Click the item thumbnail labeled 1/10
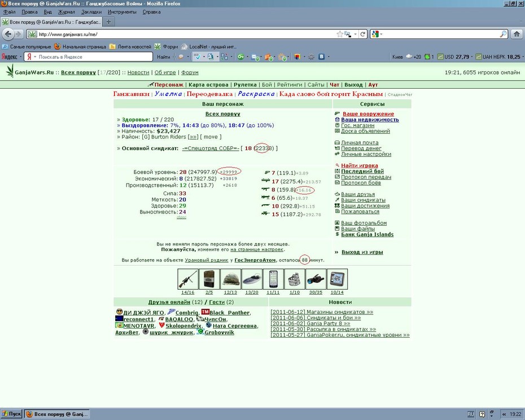The image size is (525, 420). pyautogui.click(x=295, y=279)
